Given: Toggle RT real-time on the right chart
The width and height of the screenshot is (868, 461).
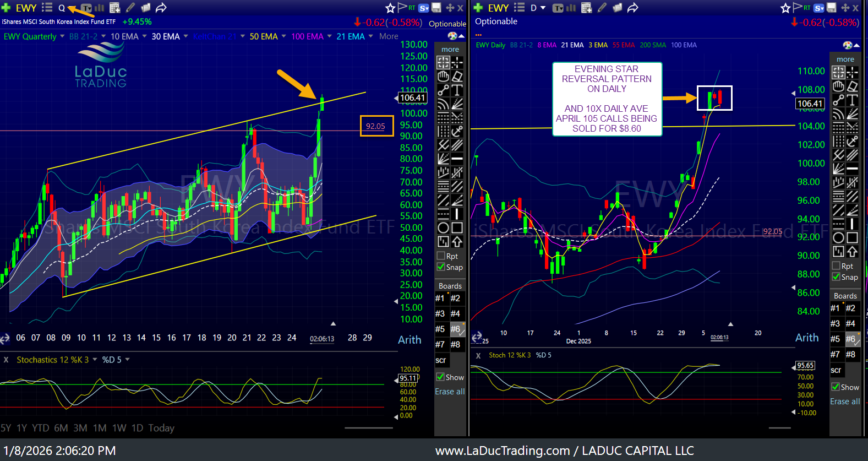Looking at the screenshot, I should (x=807, y=8).
